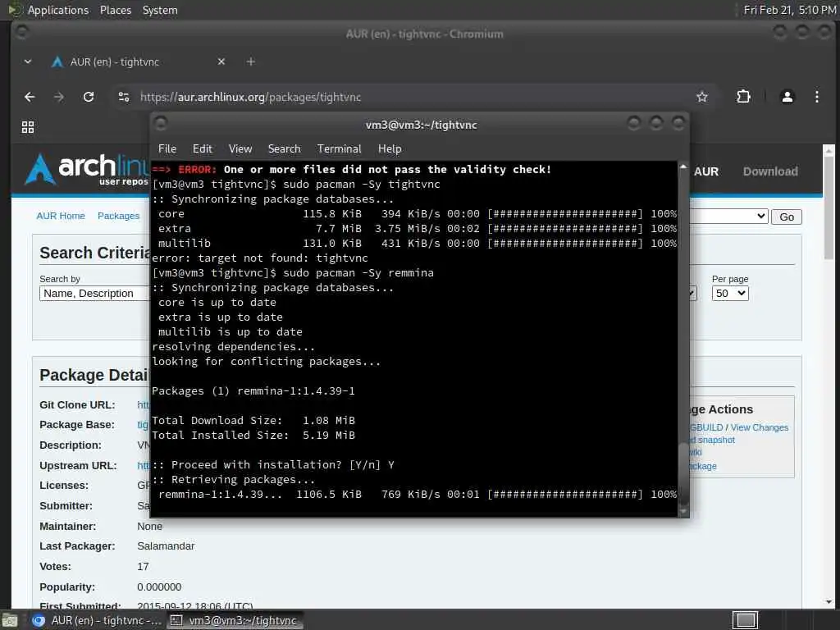Screen dimensions: 840x630
Task: Click Maintainer value None
Action: pos(149,527)
